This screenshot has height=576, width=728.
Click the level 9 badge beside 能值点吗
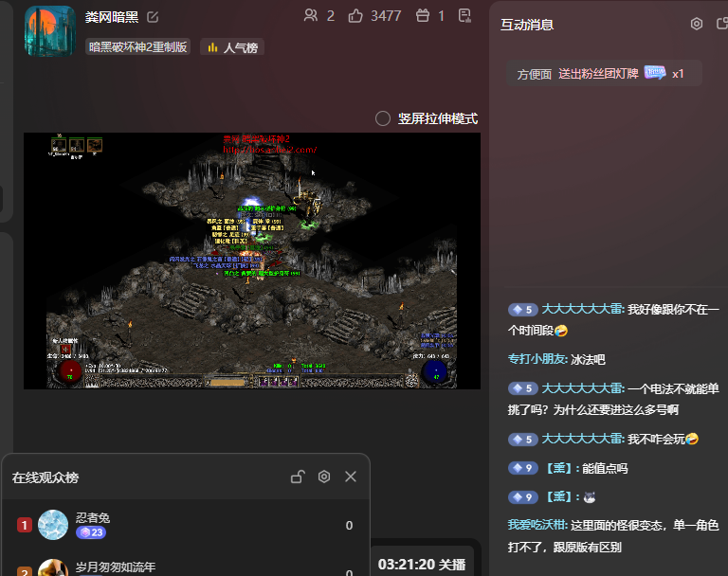(523, 468)
